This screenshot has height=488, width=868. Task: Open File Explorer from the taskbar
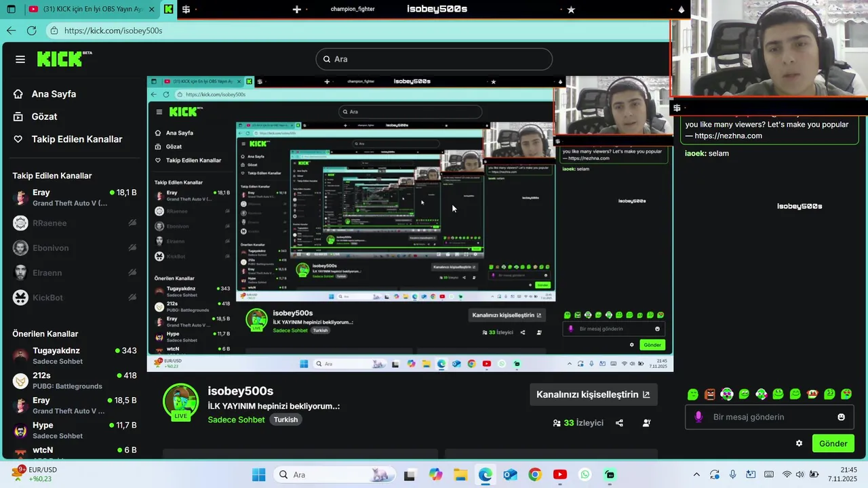[460, 475]
